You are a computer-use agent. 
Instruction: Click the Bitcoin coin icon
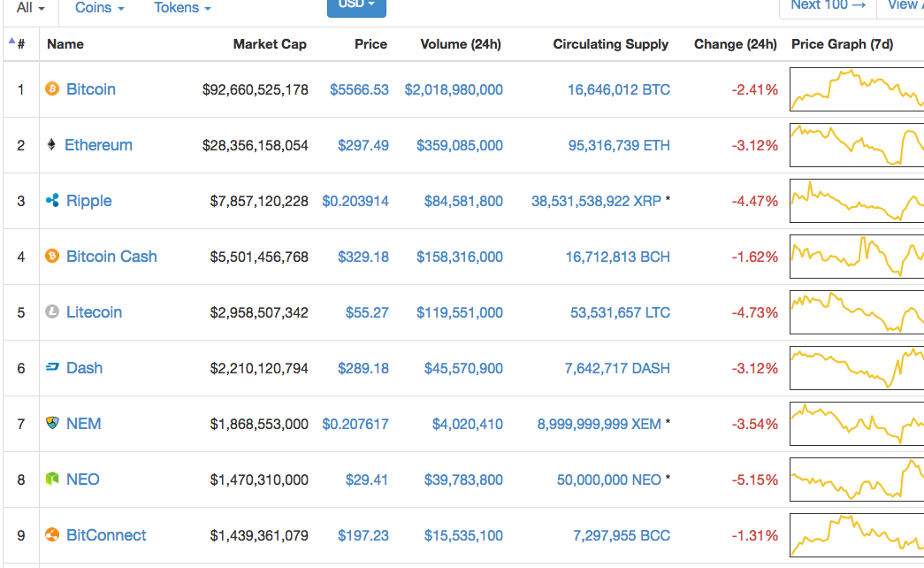click(52, 89)
